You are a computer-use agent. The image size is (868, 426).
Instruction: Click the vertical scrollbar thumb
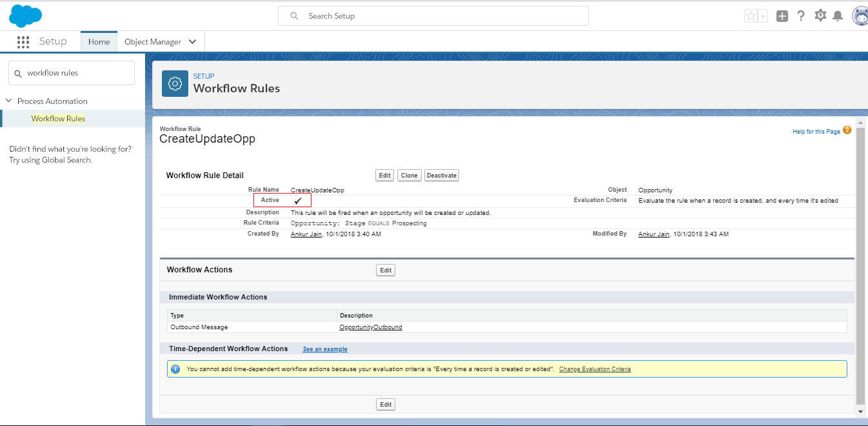click(x=860, y=265)
